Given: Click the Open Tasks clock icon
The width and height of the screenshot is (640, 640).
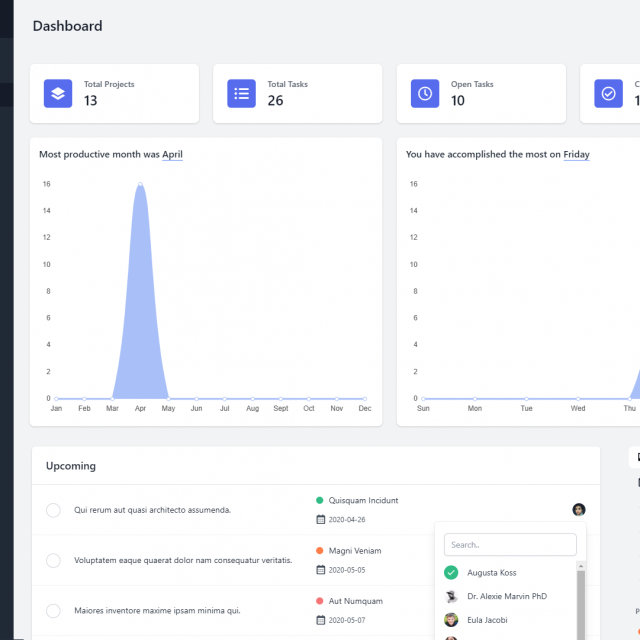Looking at the screenshot, I should pos(425,93).
